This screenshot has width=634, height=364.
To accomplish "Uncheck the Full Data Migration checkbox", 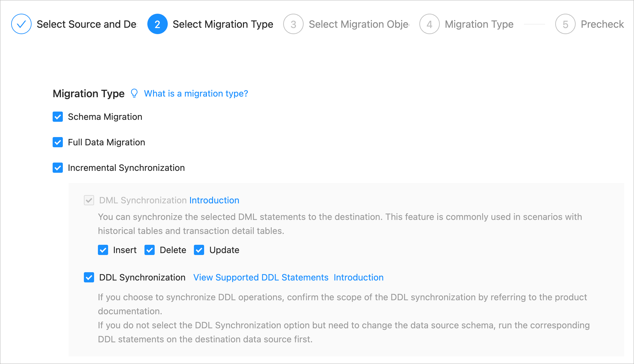I will [58, 142].
